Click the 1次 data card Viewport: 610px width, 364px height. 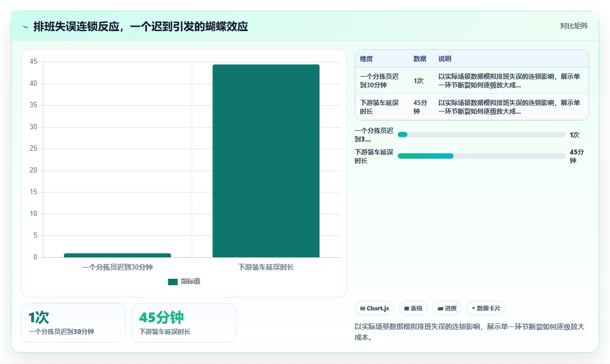click(x=73, y=323)
